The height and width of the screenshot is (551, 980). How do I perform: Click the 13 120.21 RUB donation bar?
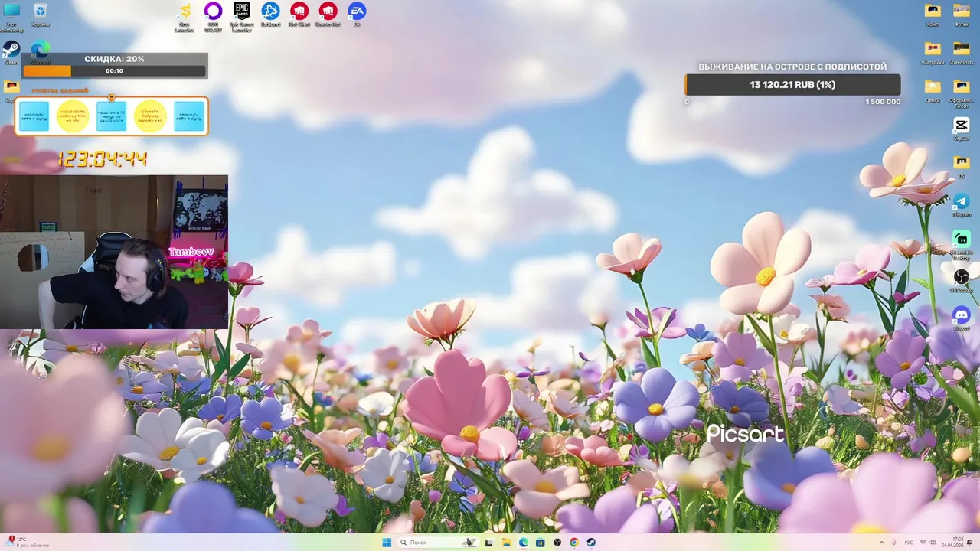[x=792, y=85]
